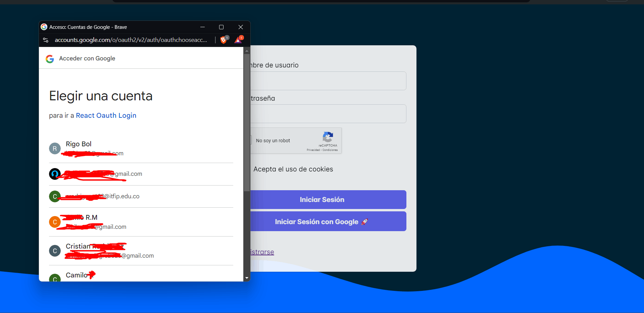Open the Registrarse link on the login form
This screenshot has width=644, height=313.
point(262,252)
